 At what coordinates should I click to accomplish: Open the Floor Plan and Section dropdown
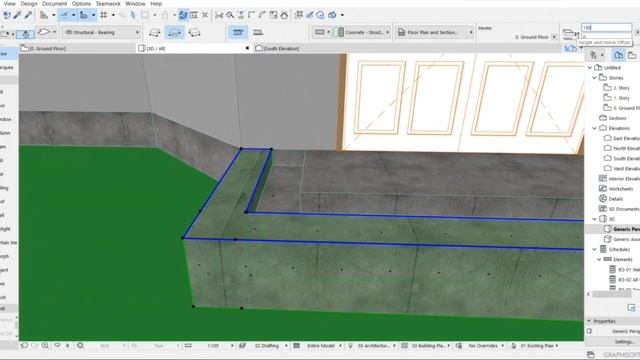[x=434, y=32]
